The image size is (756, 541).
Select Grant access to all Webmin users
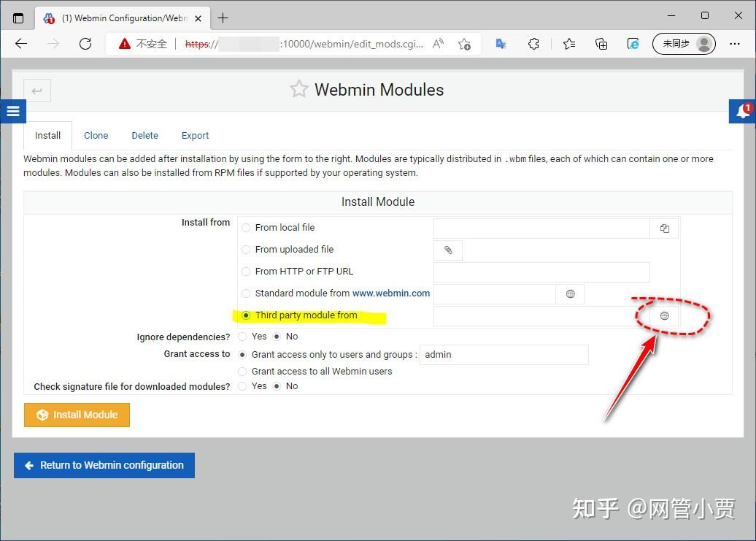pyautogui.click(x=242, y=371)
